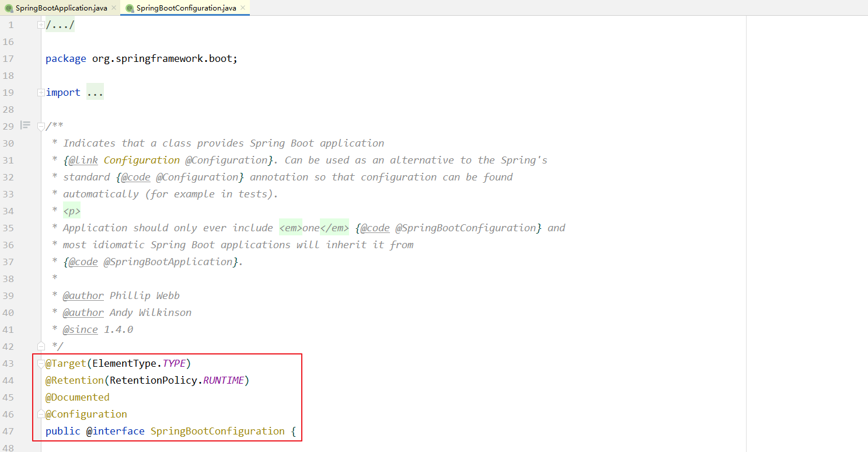Click line number 43 in the gutter
This screenshot has height=452, width=868.
pyautogui.click(x=8, y=363)
